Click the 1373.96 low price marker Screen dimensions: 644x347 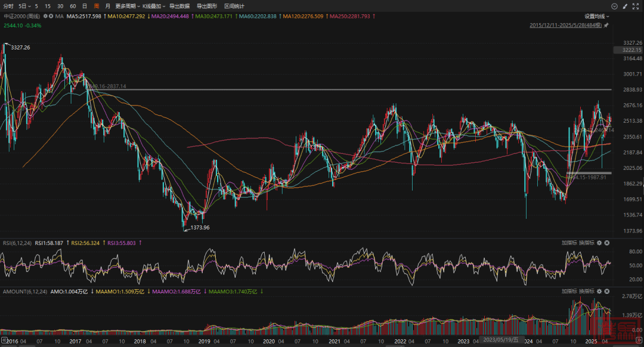coord(200,228)
